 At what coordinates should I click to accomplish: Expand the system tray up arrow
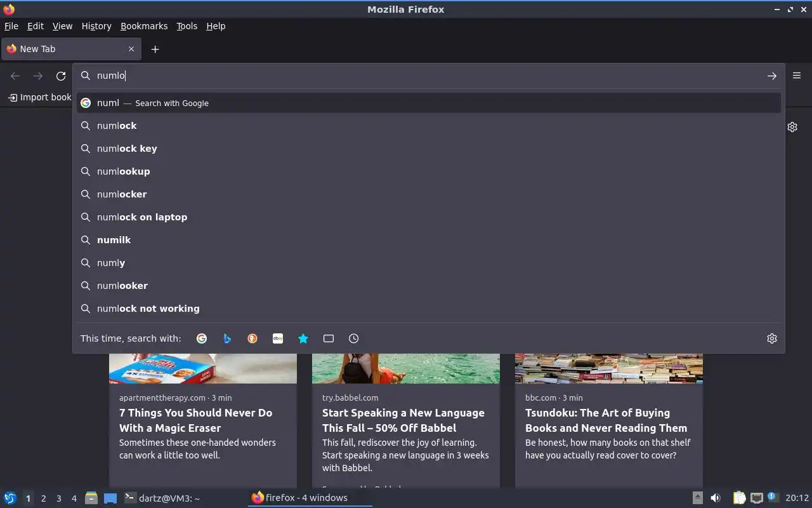click(x=697, y=498)
